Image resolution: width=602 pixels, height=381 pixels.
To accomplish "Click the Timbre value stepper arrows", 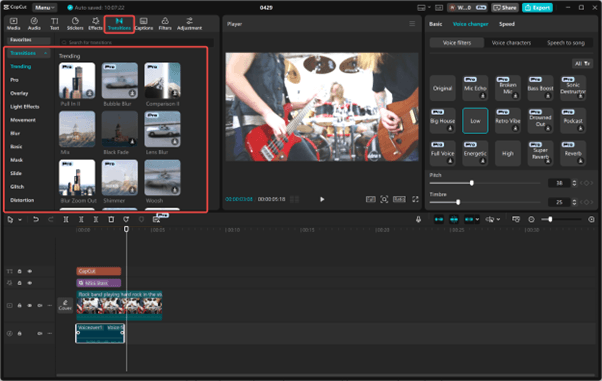I will 574,202.
